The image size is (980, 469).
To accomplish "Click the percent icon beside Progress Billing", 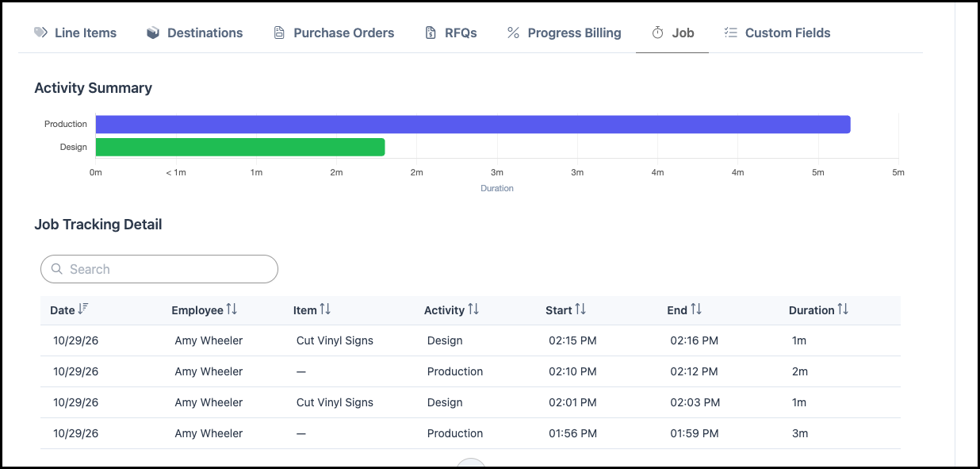I will pyautogui.click(x=513, y=33).
